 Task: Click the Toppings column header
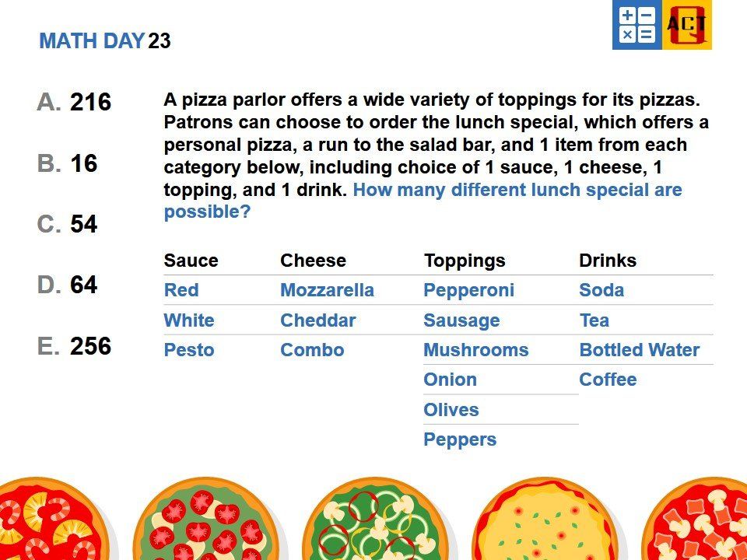coord(465,261)
